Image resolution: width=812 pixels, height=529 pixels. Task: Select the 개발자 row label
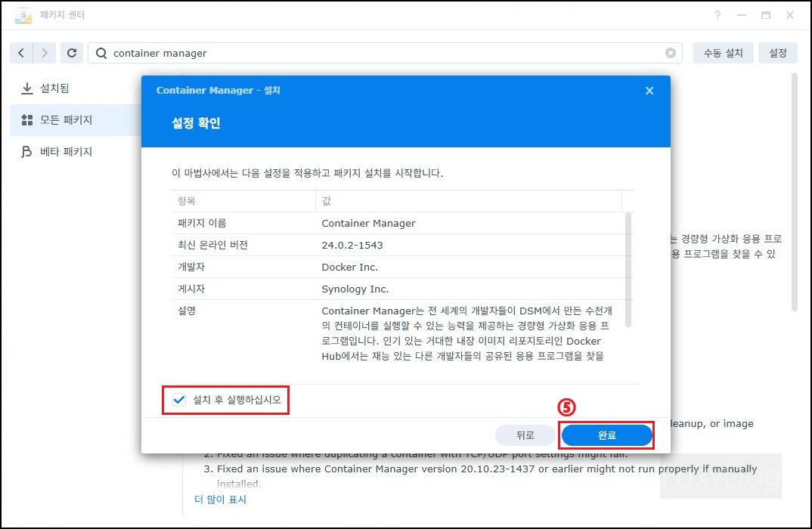(x=191, y=267)
